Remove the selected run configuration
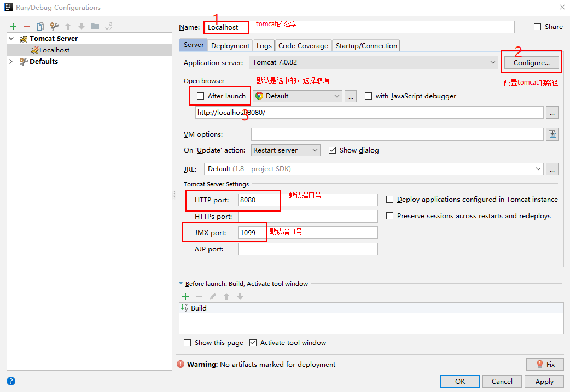 click(x=27, y=26)
